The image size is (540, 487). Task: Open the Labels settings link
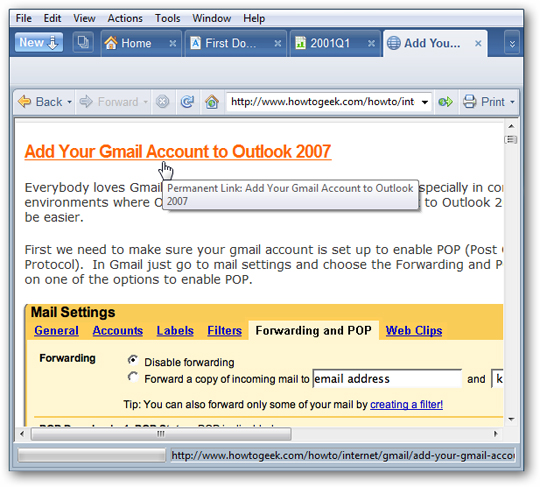pyautogui.click(x=175, y=331)
